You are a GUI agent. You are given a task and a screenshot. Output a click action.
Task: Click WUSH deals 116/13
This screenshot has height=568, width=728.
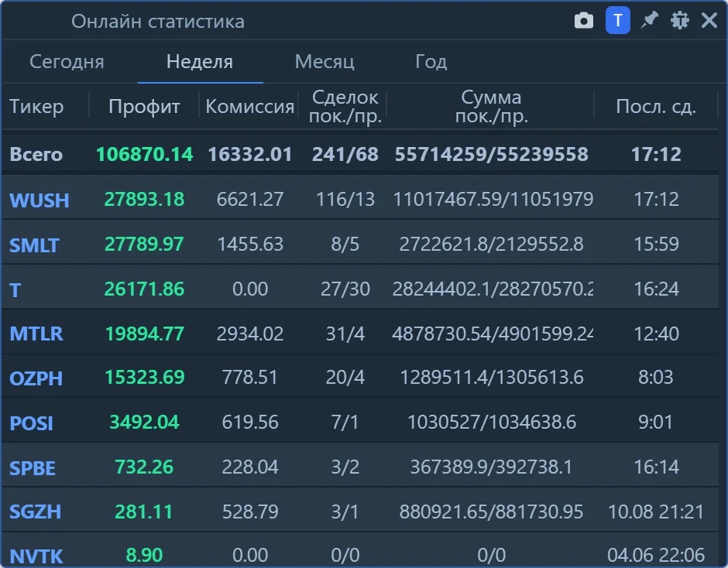pos(345,199)
